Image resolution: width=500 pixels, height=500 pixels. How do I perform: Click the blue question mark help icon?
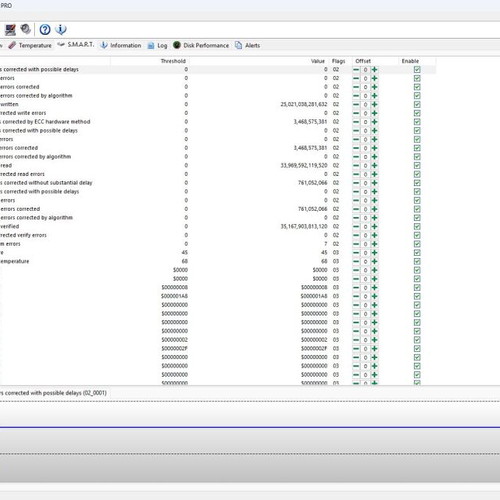pyautogui.click(x=45, y=30)
